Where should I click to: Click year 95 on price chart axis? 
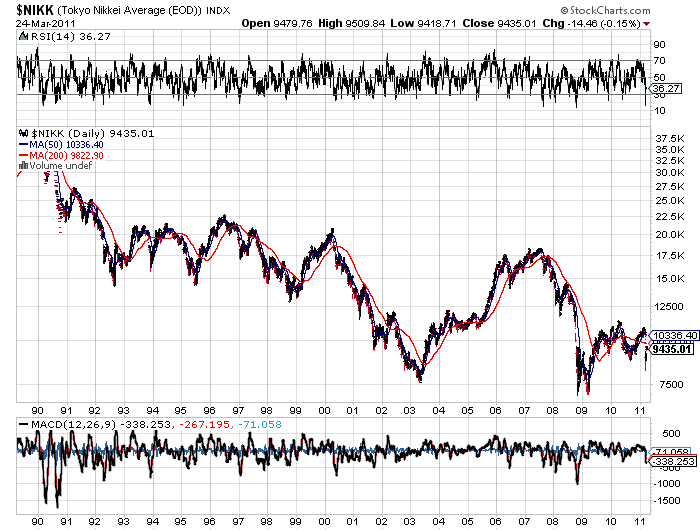click(x=180, y=410)
